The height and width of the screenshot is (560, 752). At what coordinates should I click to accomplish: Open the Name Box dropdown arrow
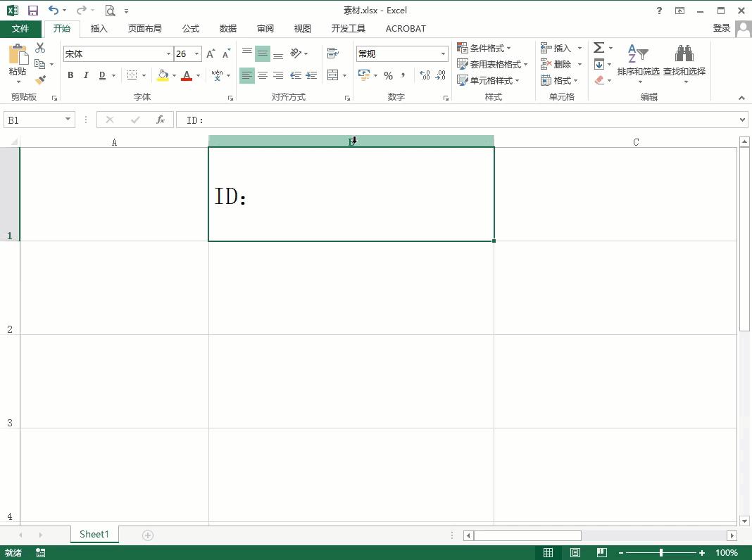tap(68, 120)
